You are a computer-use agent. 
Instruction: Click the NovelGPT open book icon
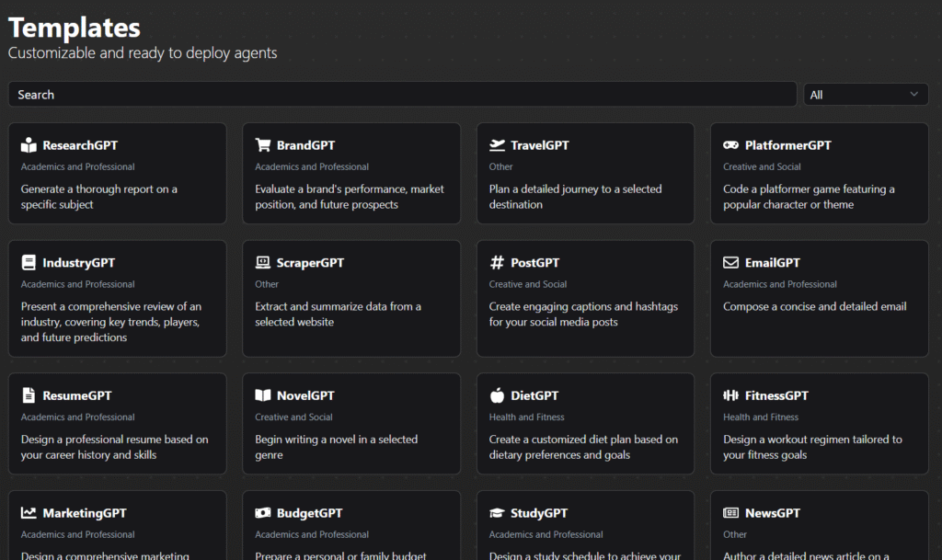click(x=262, y=394)
